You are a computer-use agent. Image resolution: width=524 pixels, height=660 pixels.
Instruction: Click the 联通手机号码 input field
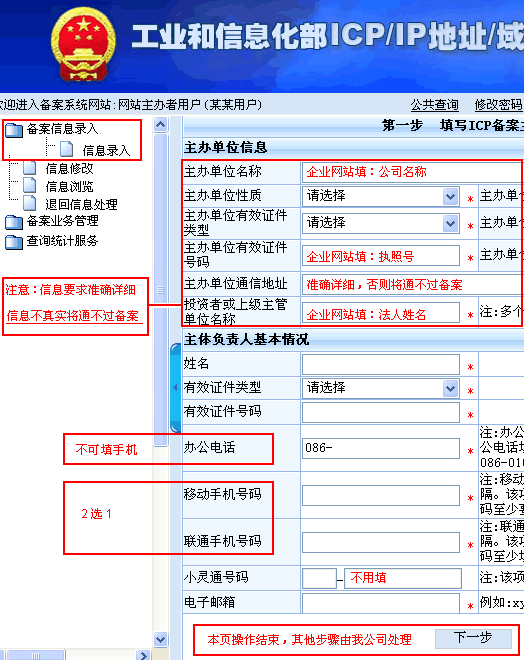point(380,543)
